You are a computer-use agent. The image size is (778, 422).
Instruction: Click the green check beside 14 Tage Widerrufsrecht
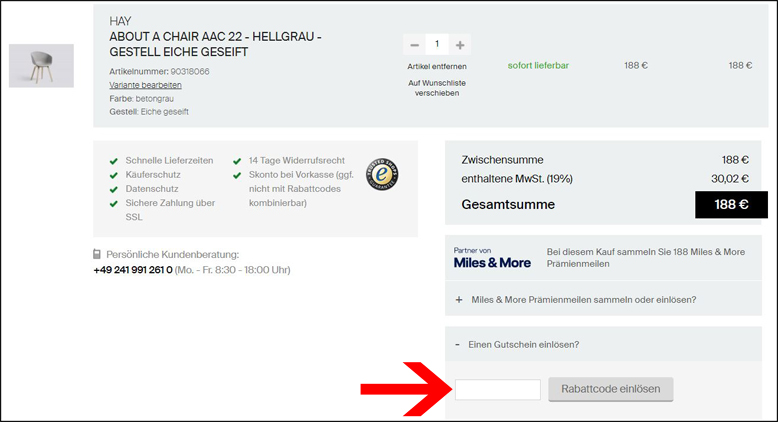pos(237,161)
